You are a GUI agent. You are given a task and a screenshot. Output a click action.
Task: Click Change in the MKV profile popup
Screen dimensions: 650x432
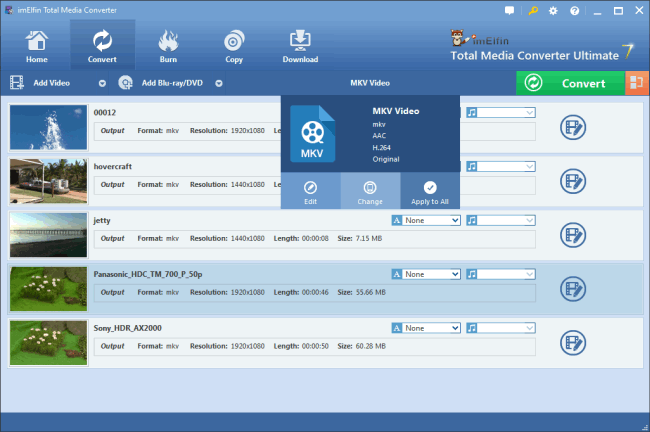tap(370, 191)
